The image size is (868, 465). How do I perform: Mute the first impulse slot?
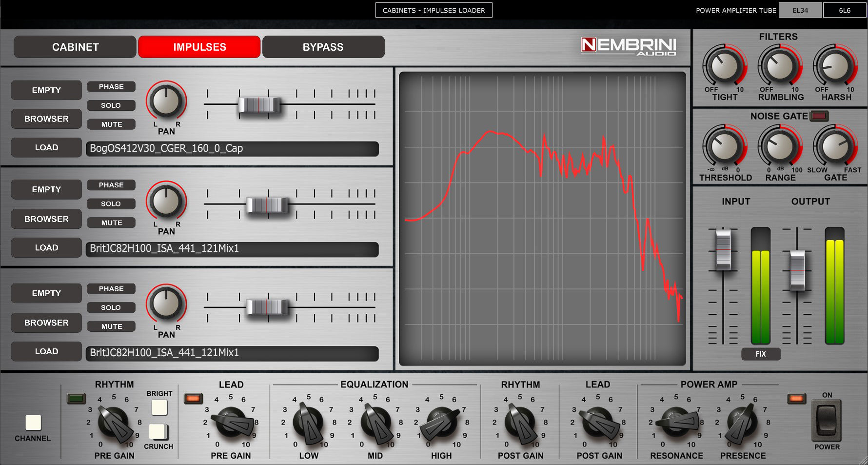coord(111,124)
